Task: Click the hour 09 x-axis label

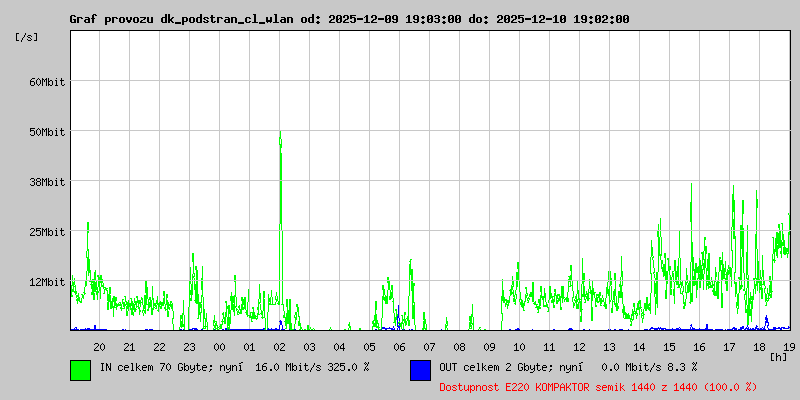Action: point(489,347)
